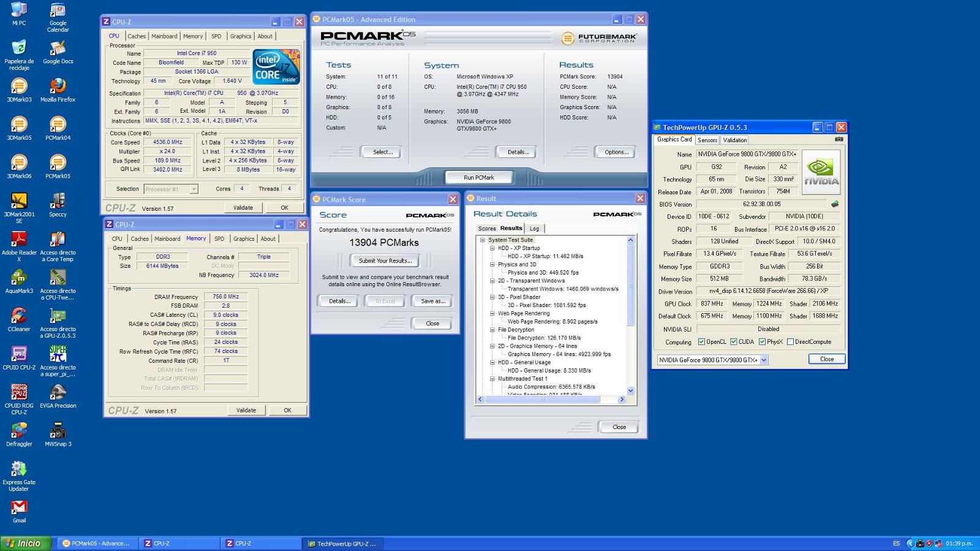980x551 pixels.
Task: Switch to Caches tab in top CPU-Z
Action: (x=137, y=36)
